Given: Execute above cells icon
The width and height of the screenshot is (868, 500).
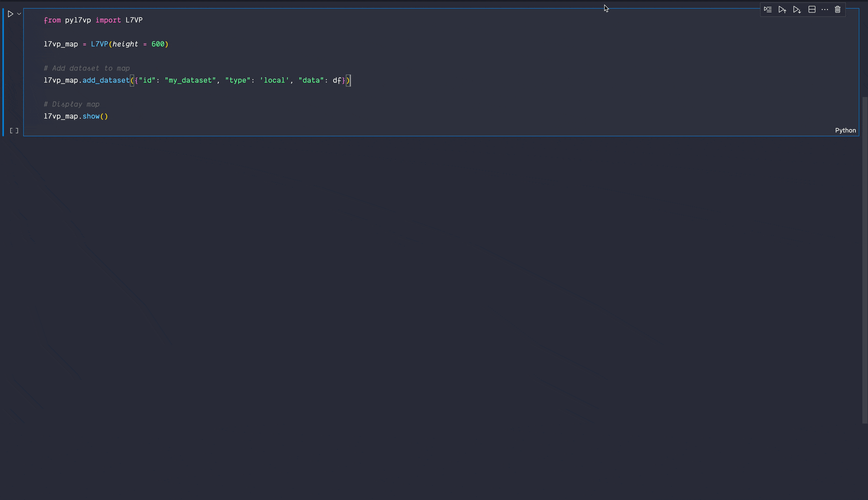Looking at the screenshot, I should pyautogui.click(x=782, y=10).
